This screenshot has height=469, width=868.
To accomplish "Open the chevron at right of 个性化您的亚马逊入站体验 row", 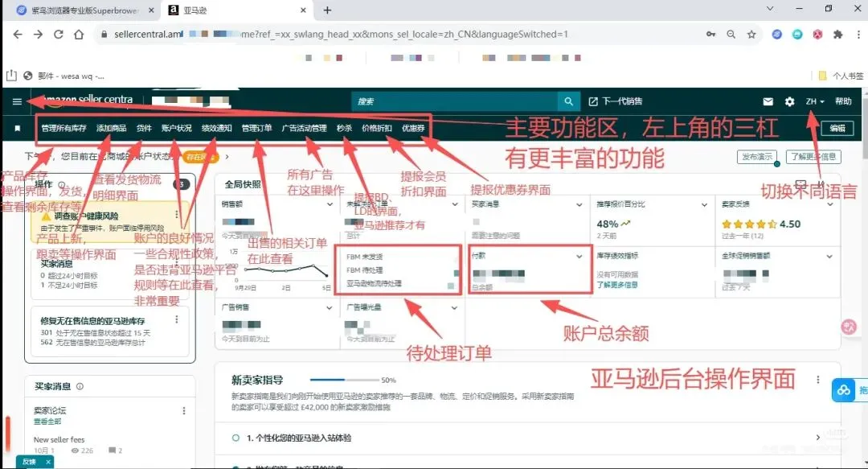I will click(817, 438).
